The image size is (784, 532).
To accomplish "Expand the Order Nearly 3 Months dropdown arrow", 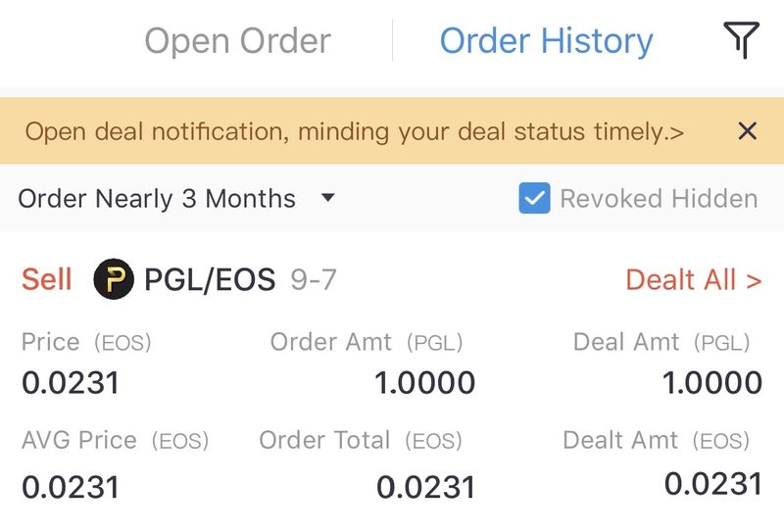I will [x=328, y=199].
